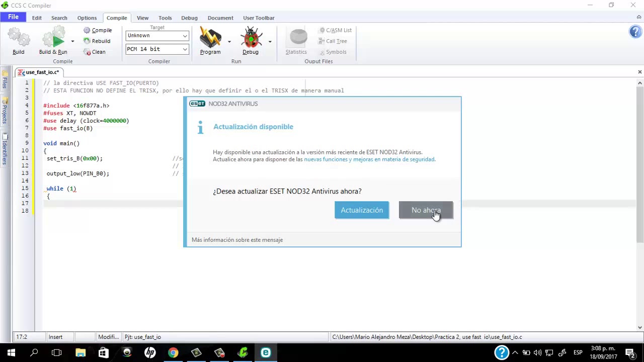Viewport: 644px width, 362px height.
Task: Open the Windows Start menu
Action: coord(11,352)
